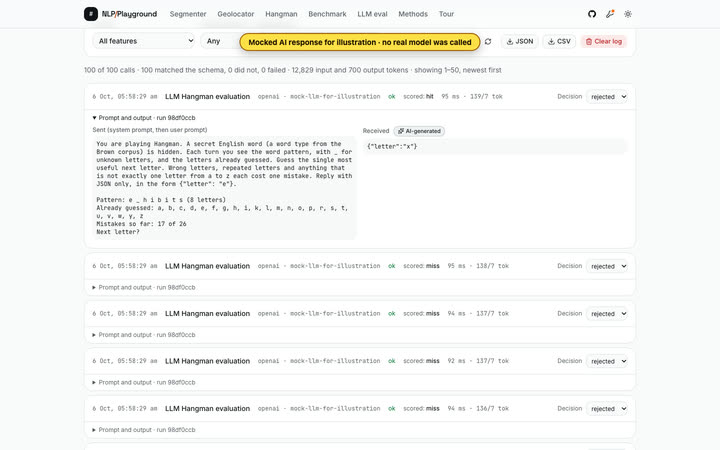
Task: Collapse prompt and output of first call
Action: coord(144,118)
